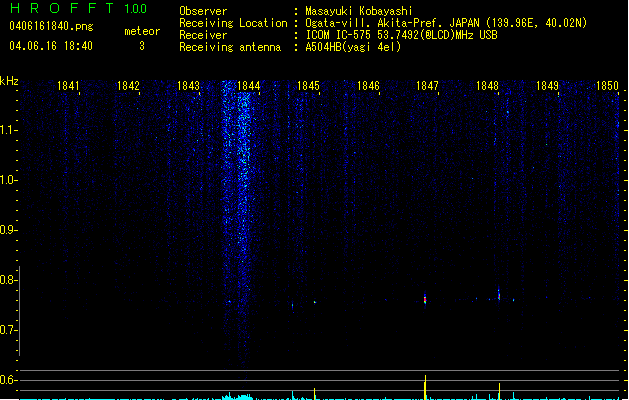Click the 0.6 frequency axis label
The width and height of the screenshot is (629, 400).
(x=8, y=380)
